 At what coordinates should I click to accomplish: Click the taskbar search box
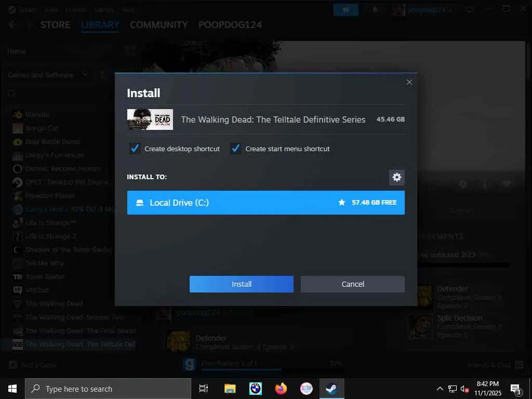(x=108, y=389)
